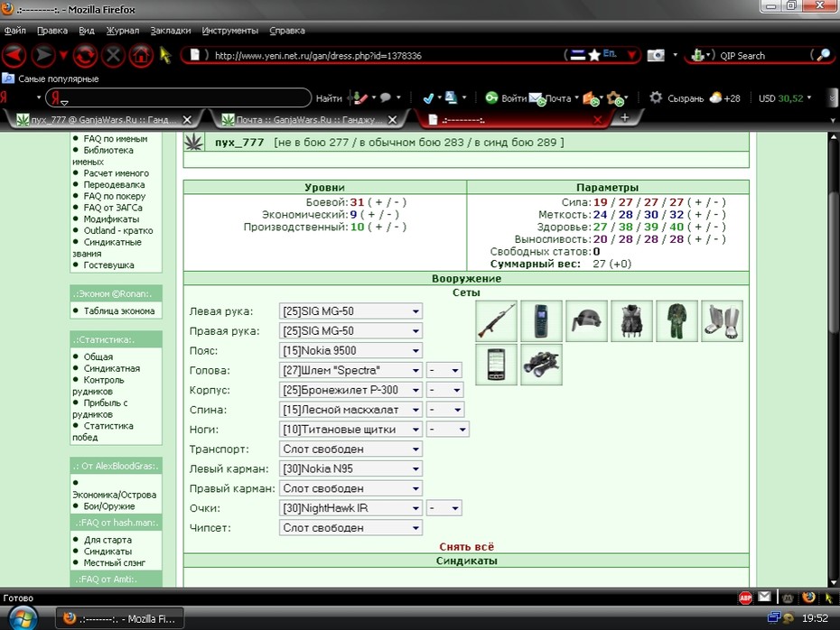Open modifier dropdown next to Очки
Viewport: 840px width, 630px height.
pos(444,508)
